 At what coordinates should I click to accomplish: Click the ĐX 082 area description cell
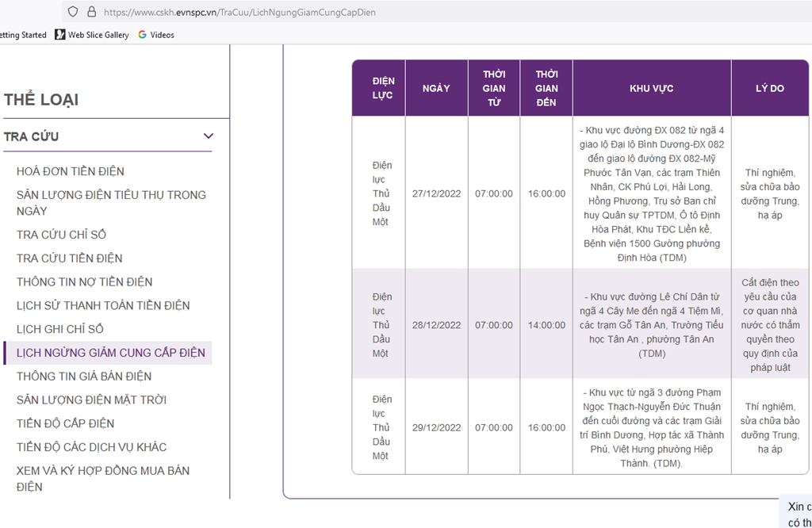(652, 193)
